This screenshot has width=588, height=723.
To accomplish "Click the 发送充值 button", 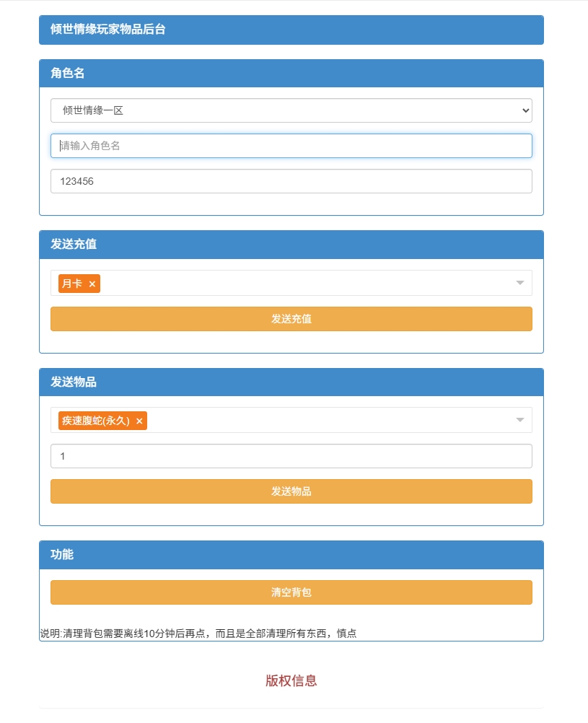I will (x=291, y=319).
